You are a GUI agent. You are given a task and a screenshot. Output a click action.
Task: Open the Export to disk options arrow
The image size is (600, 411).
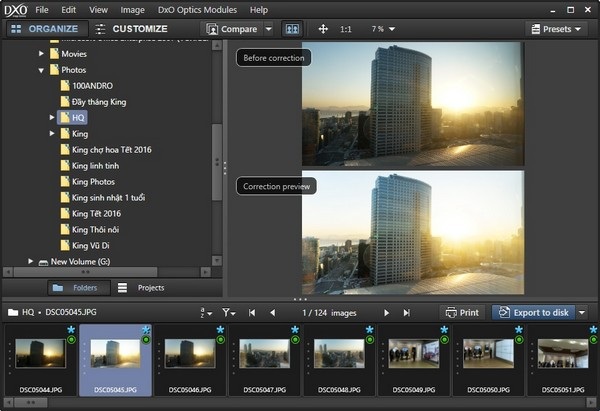[582, 313]
